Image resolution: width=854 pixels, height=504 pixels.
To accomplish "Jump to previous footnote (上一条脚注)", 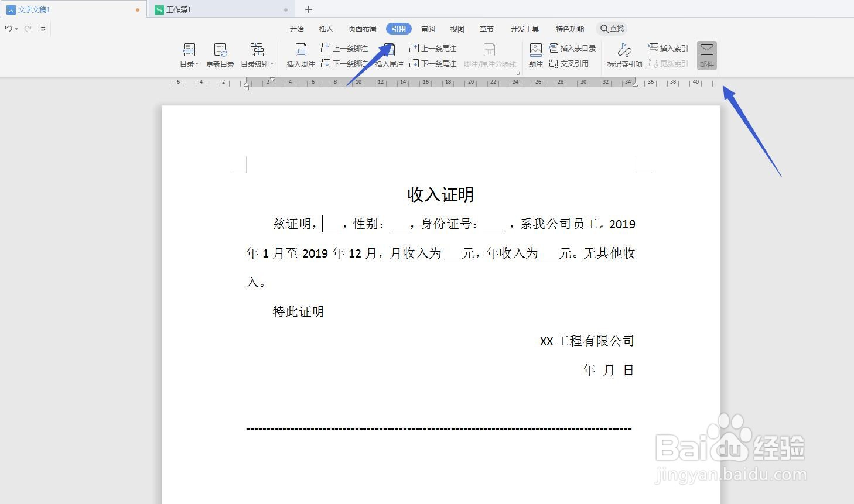I will [344, 48].
